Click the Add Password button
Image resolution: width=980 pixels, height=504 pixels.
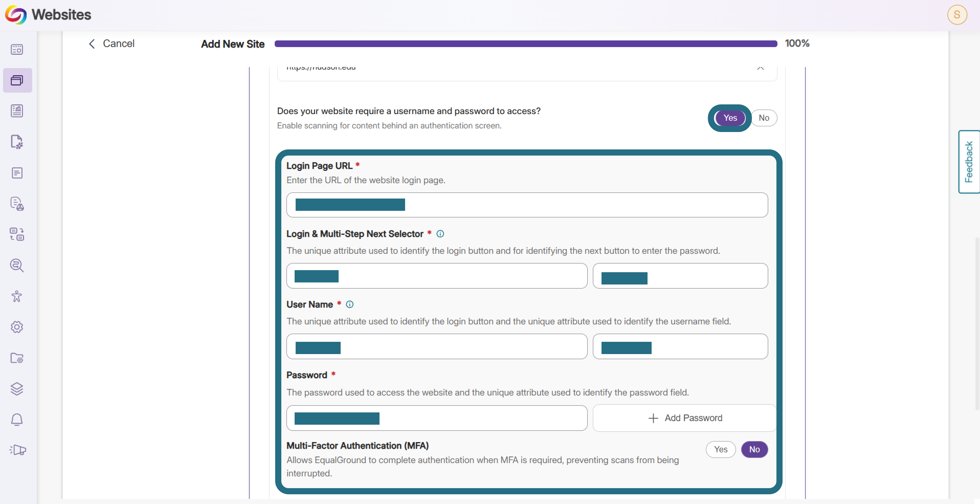point(684,418)
